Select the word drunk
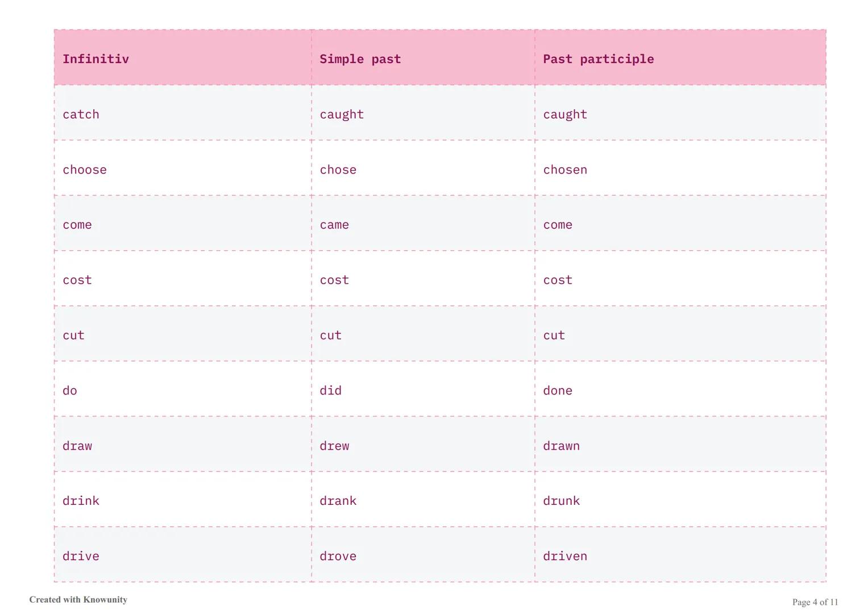The height and width of the screenshot is (614, 868). pyautogui.click(x=561, y=501)
